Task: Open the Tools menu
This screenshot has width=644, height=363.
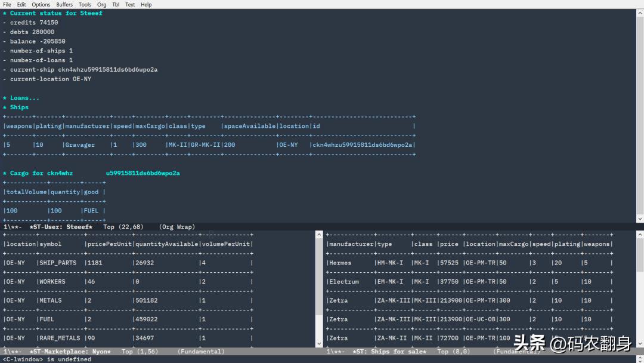Action: click(x=85, y=4)
